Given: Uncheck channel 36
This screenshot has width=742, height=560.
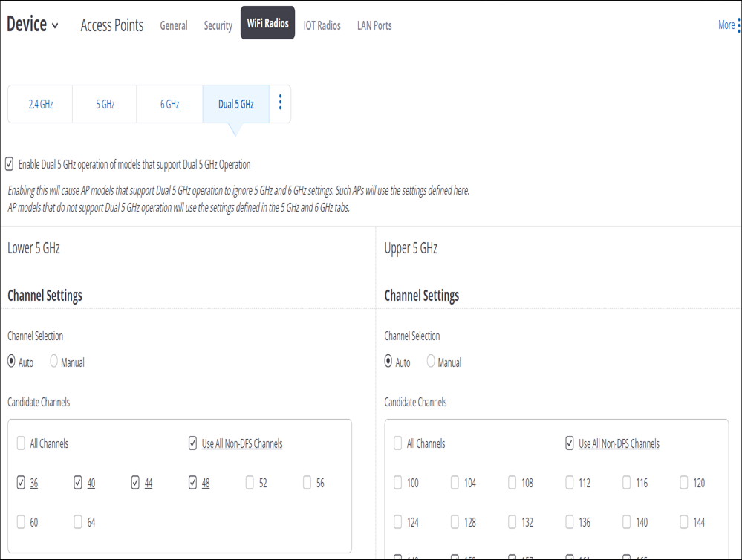Looking at the screenshot, I should tap(21, 482).
